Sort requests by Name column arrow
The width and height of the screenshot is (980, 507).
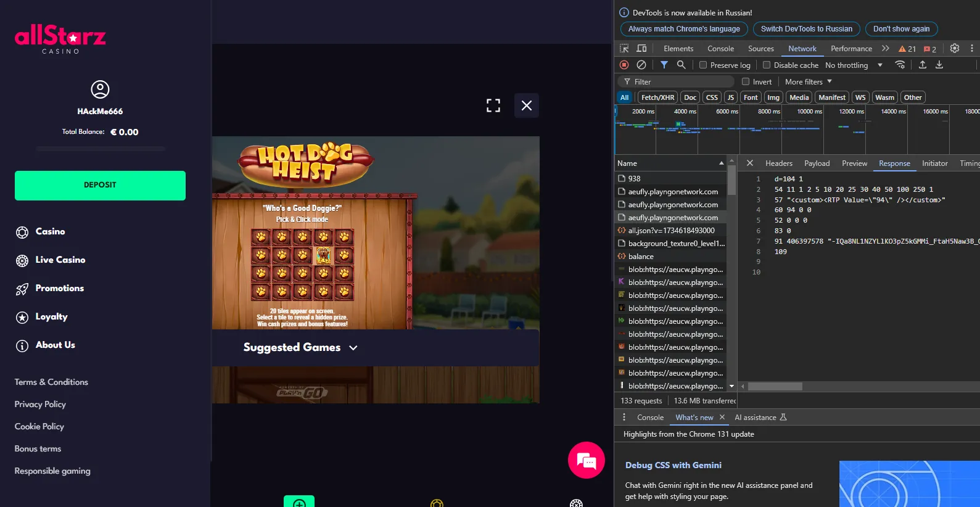pyautogui.click(x=721, y=163)
